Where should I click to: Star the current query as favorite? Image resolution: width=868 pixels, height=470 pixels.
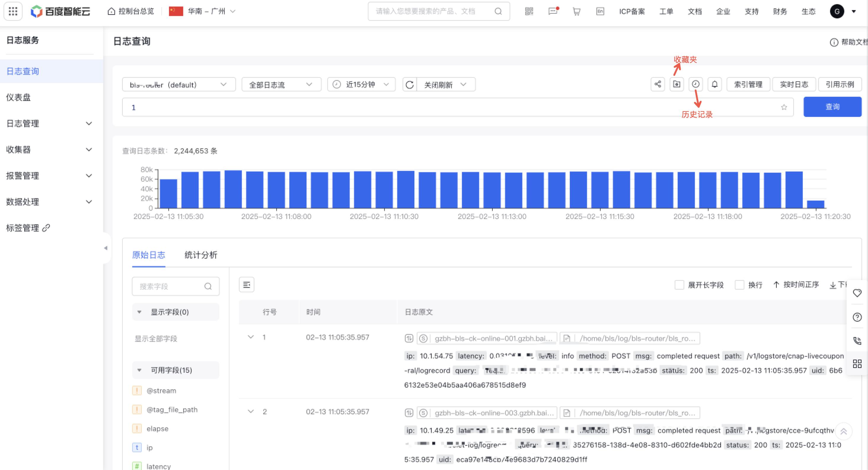[x=784, y=107]
